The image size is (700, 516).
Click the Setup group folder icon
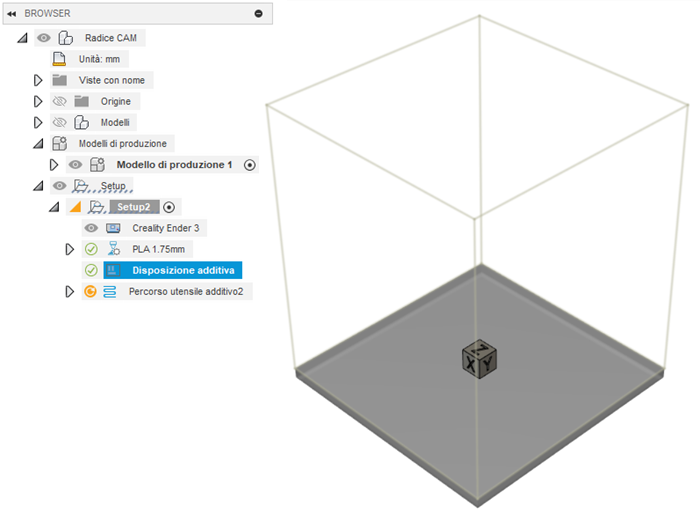click(80, 186)
